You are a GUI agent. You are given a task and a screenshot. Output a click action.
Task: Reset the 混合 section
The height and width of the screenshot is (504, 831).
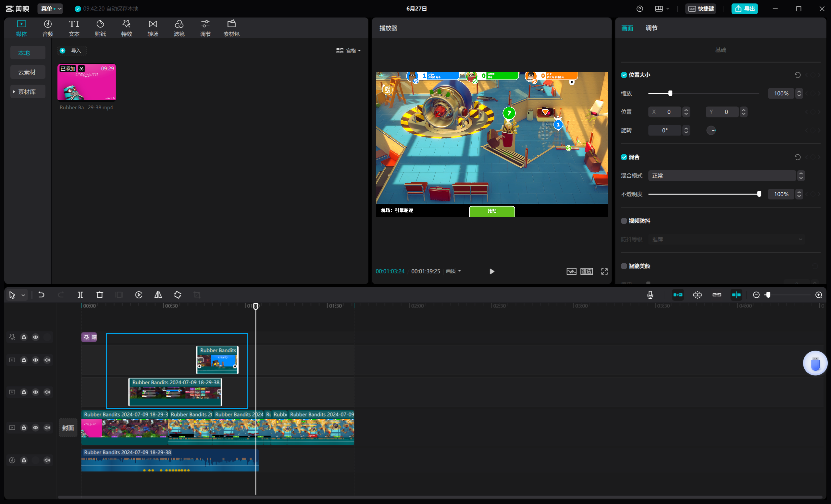pyautogui.click(x=798, y=157)
